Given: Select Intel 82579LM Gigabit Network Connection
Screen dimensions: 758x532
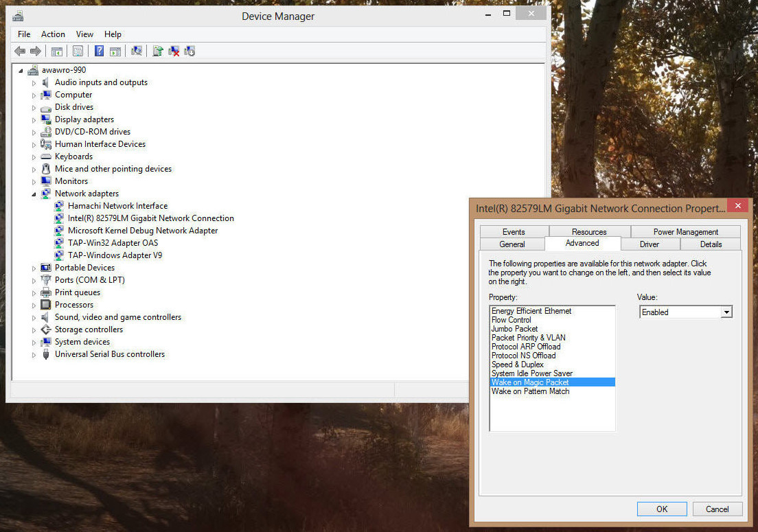Looking at the screenshot, I should point(150,218).
